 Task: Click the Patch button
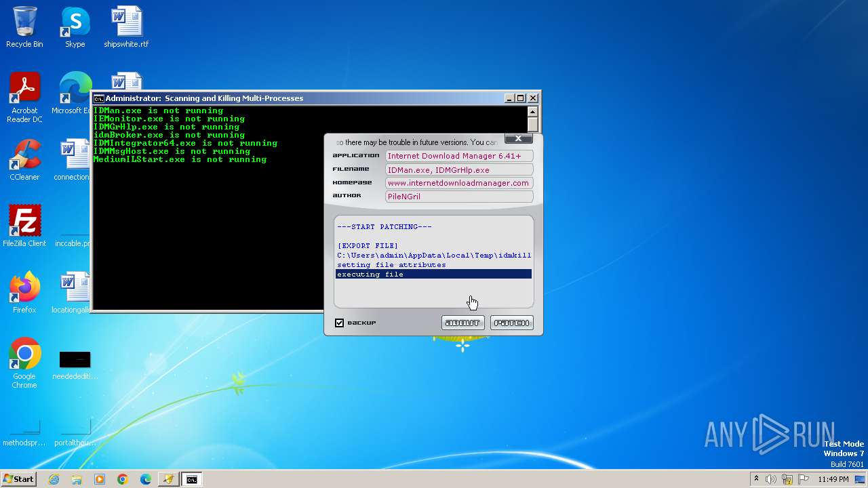point(512,323)
